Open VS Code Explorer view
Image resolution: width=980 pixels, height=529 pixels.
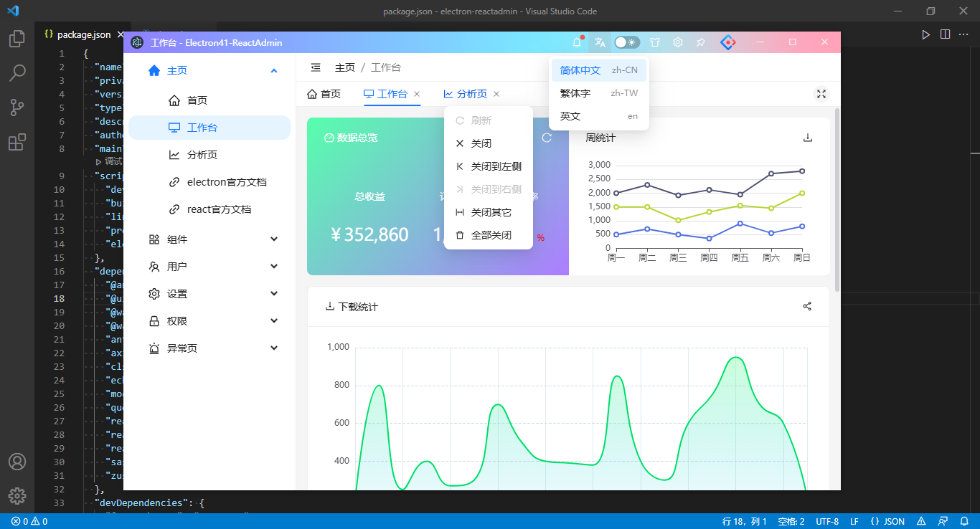tap(17, 39)
